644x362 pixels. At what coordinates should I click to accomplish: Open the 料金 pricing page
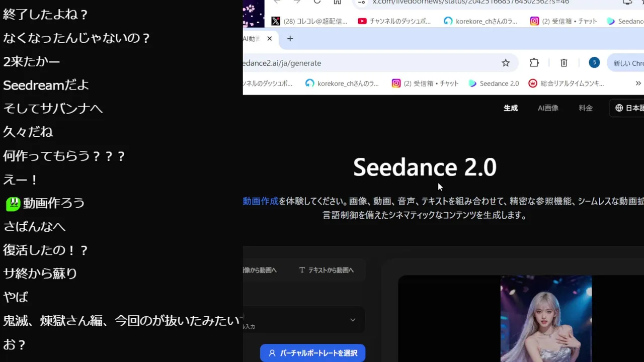(x=586, y=108)
